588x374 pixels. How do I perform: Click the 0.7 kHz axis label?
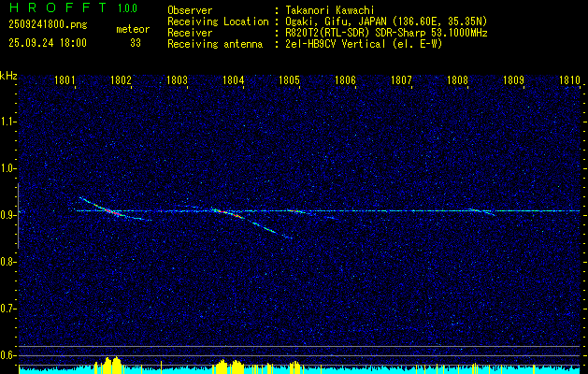tap(7, 309)
